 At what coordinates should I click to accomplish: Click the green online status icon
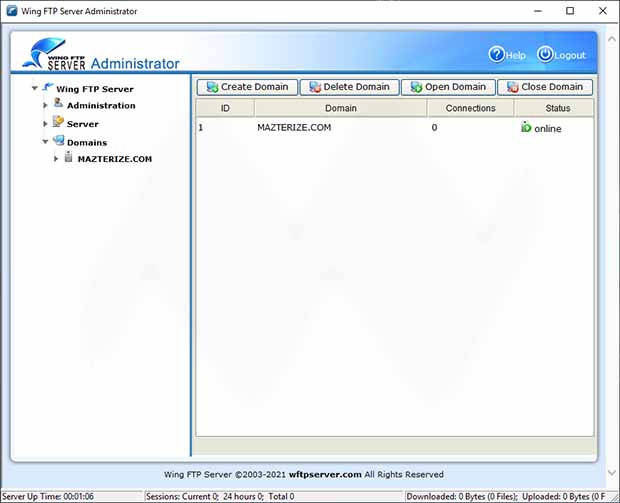click(x=526, y=127)
